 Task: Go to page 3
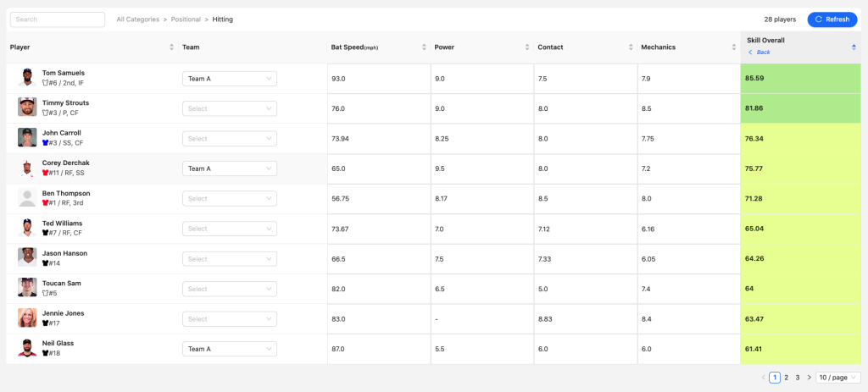[x=798, y=378]
